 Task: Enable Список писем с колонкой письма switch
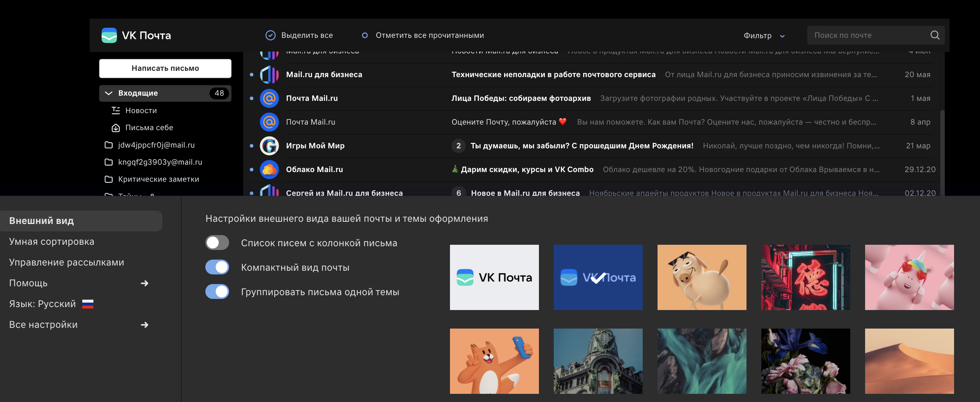pos(217,243)
